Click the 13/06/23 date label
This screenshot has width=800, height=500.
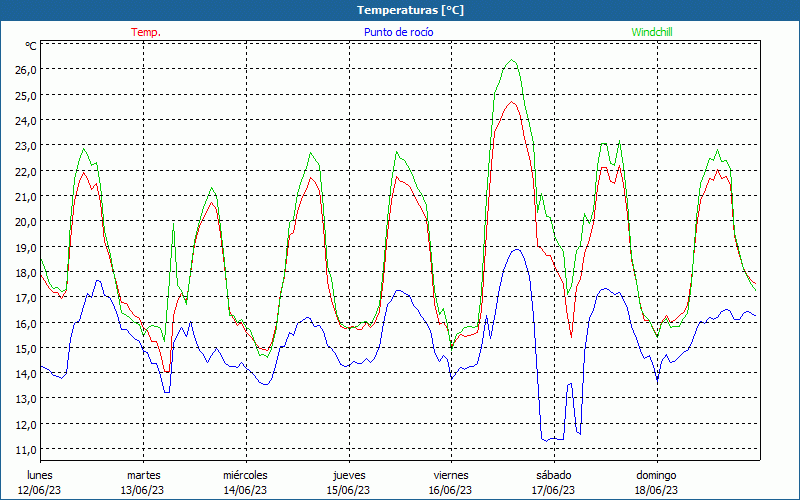coord(142,490)
